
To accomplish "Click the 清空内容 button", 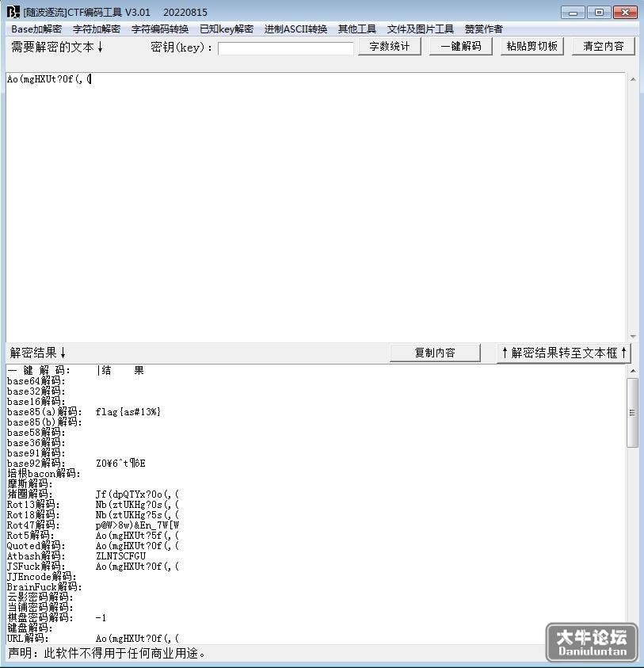I will tap(603, 46).
